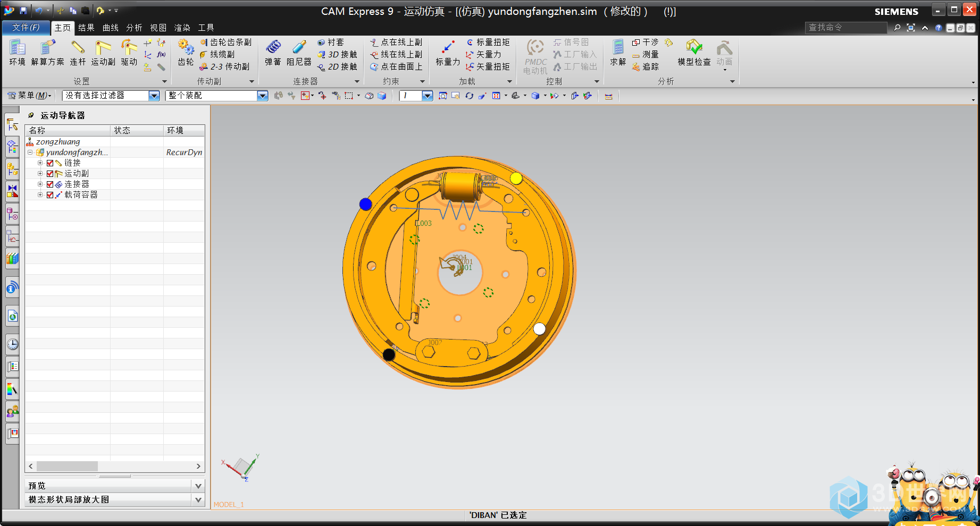980x526 pixels.
Task: Expand the 模态形状局部放大图 panel
Action: pyautogui.click(x=198, y=499)
